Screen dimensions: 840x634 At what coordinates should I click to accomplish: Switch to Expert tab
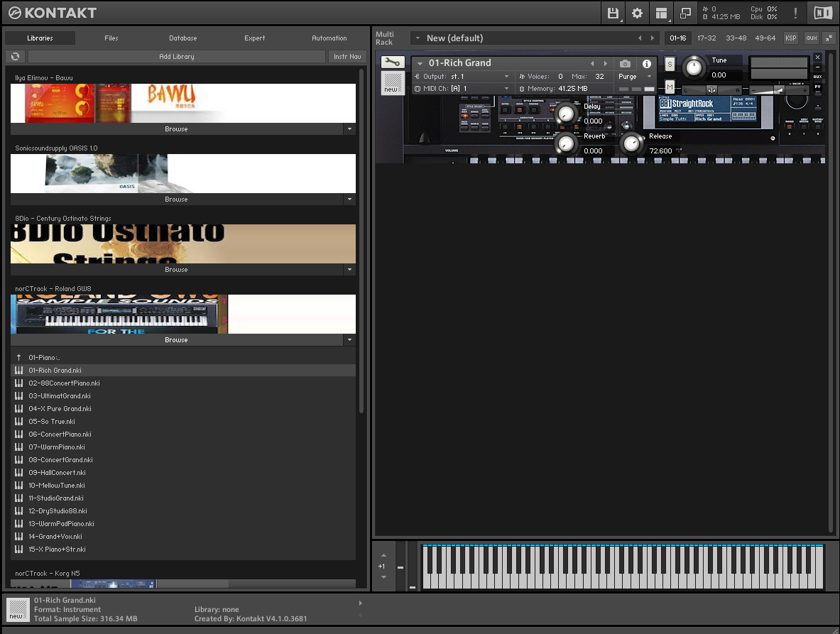254,38
